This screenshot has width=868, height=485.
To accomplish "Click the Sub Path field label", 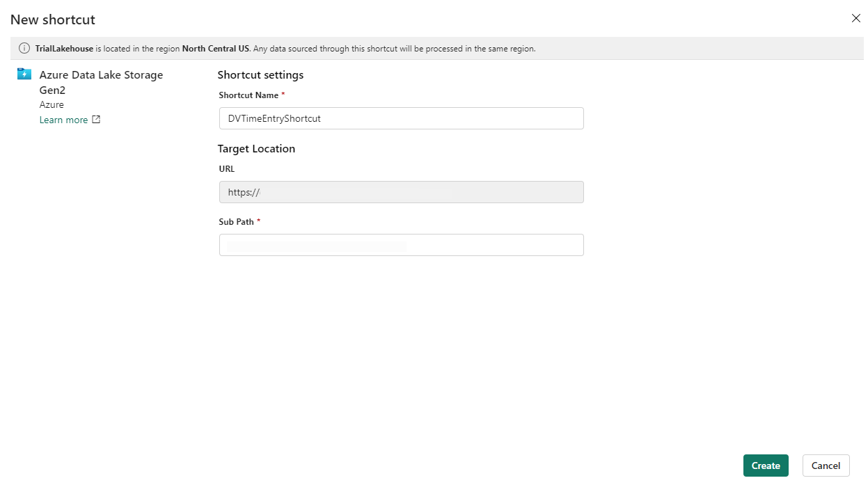I will coord(237,222).
